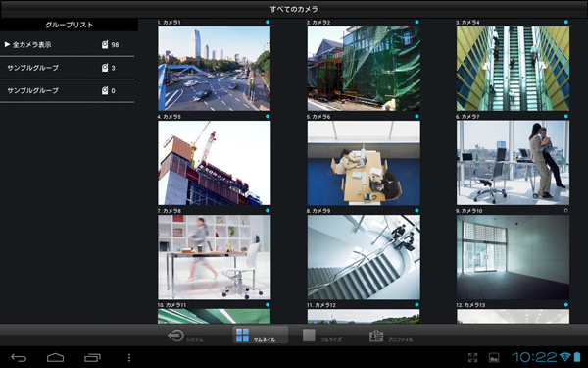Screen dimensions: 588x368
Task: Click the '6. カメラ7' label text
Action: 467,117
